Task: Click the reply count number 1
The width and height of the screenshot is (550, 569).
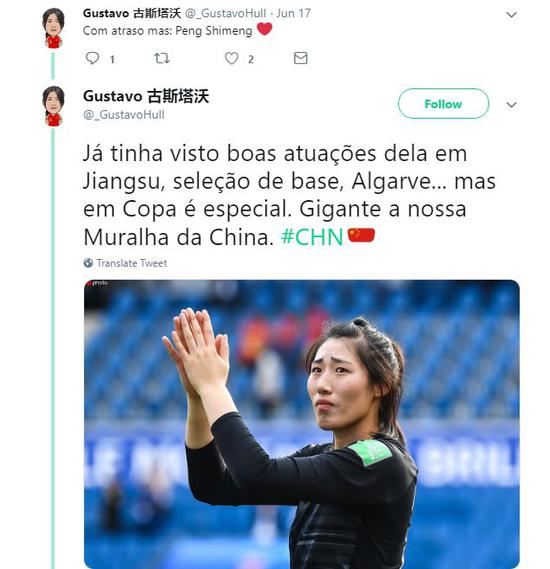Action: coord(112,59)
